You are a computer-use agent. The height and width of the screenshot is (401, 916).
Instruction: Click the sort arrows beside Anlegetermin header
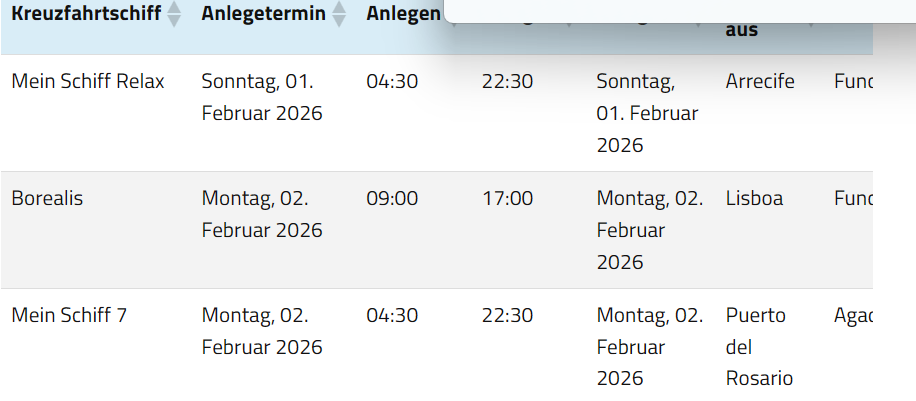[339, 14]
